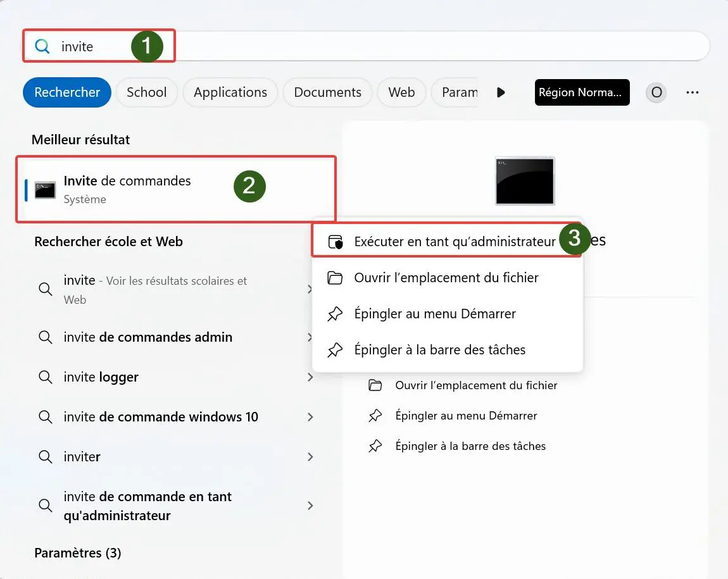The width and height of the screenshot is (728, 579).
Task: Click search icon next to 'inviter'
Action: pyautogui.click(x=45, y=456)
